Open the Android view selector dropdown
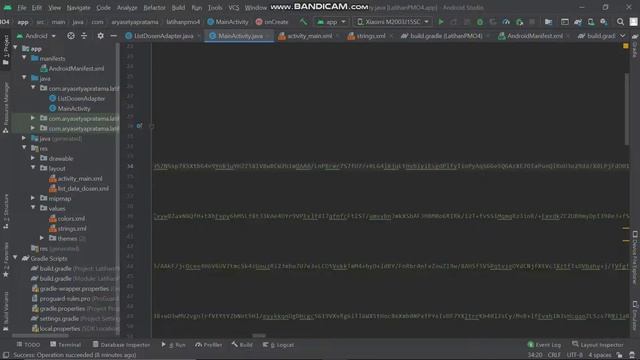 (36, 36)
